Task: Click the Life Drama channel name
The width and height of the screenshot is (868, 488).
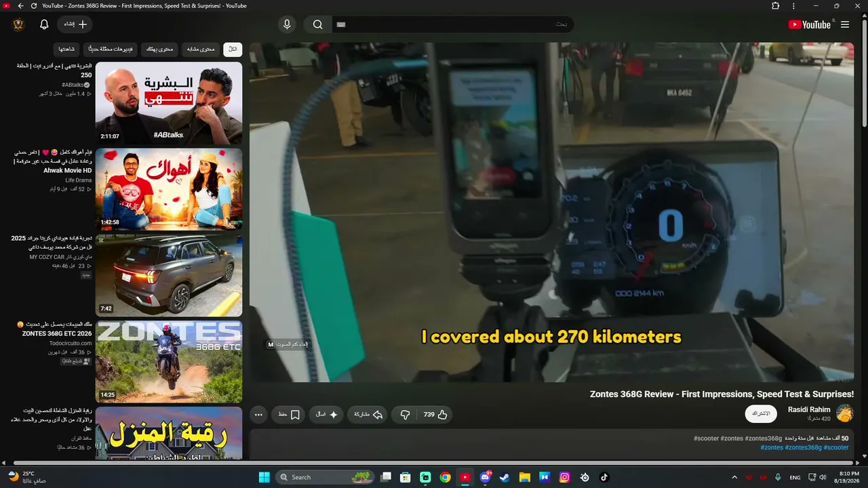Action: point(79,180)
